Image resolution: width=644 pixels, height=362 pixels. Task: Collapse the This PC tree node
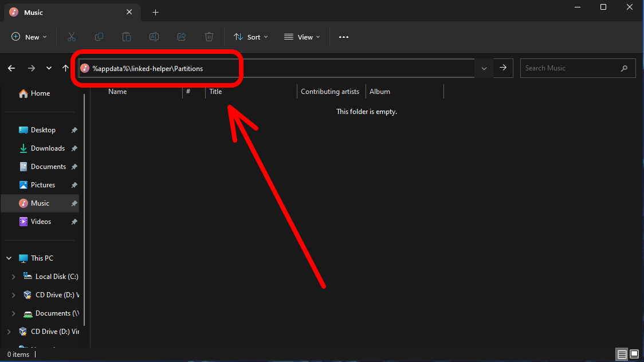(8, 258)
